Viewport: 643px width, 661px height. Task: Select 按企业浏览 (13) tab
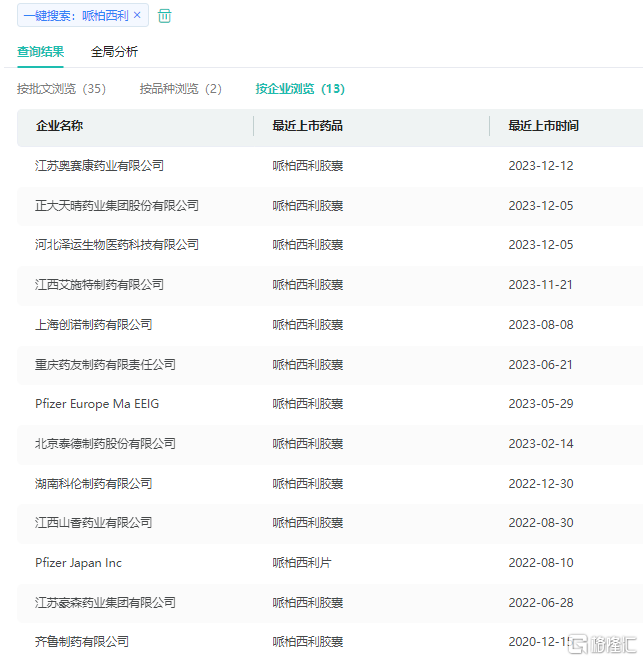300,89
